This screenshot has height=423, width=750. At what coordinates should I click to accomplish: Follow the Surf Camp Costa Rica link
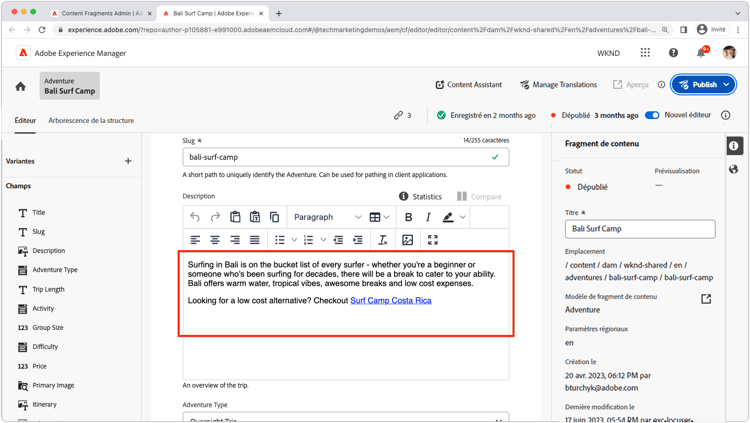(x=391, y=301)
